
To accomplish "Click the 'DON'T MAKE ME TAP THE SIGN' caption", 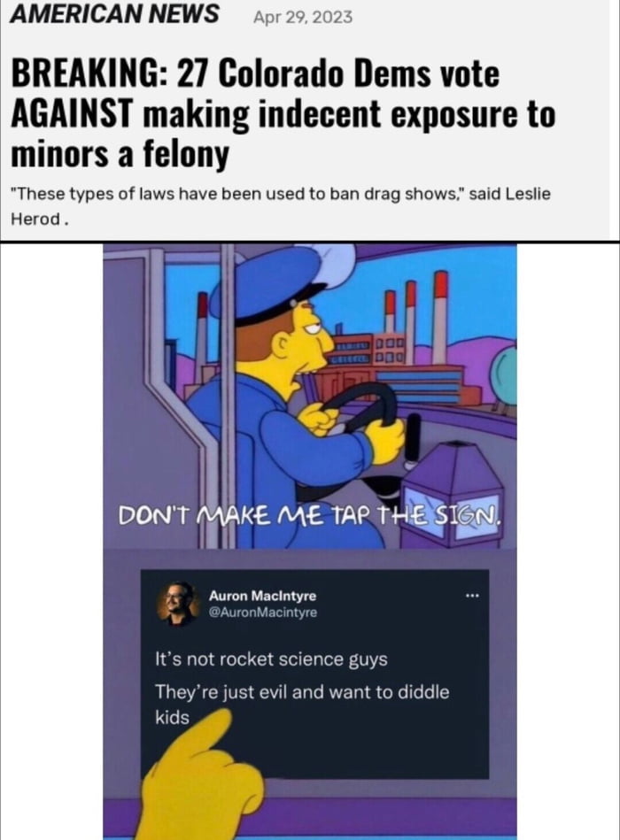I will pos(310,515).
